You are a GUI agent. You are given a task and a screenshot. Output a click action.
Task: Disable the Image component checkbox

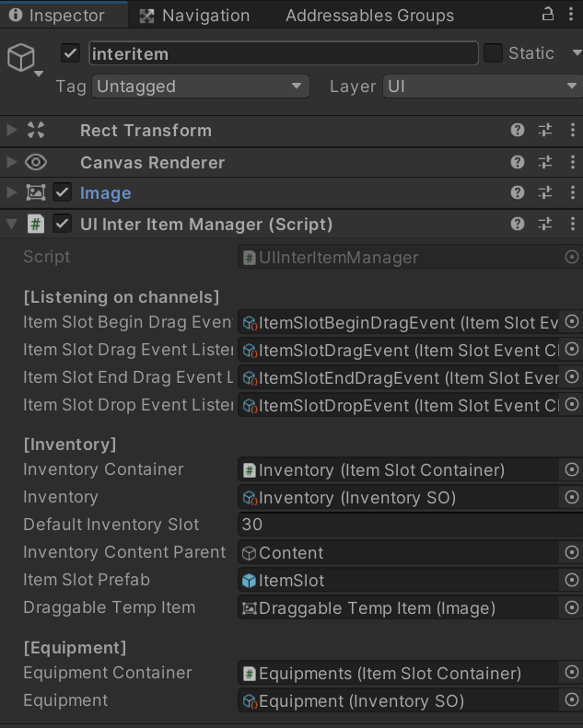tap(62, 192)
